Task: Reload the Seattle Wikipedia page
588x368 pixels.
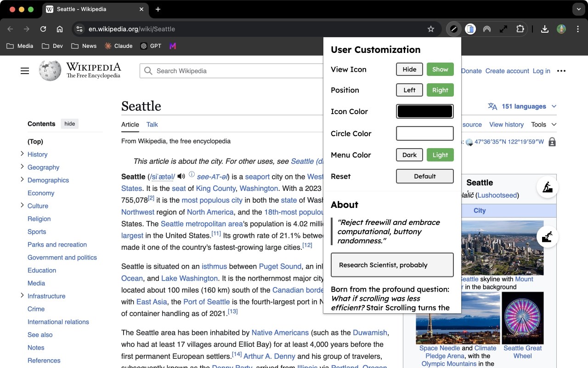Action: [43, 29]
